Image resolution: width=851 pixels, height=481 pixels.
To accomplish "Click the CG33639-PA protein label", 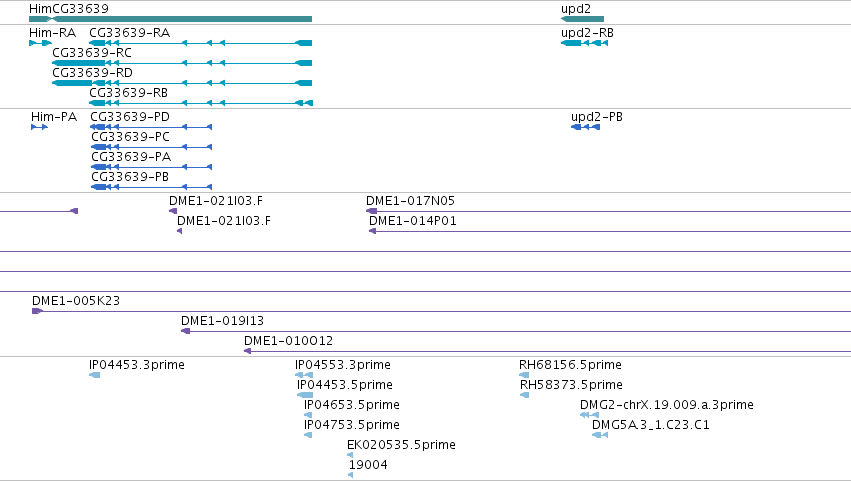I will [x=131, y=157].
